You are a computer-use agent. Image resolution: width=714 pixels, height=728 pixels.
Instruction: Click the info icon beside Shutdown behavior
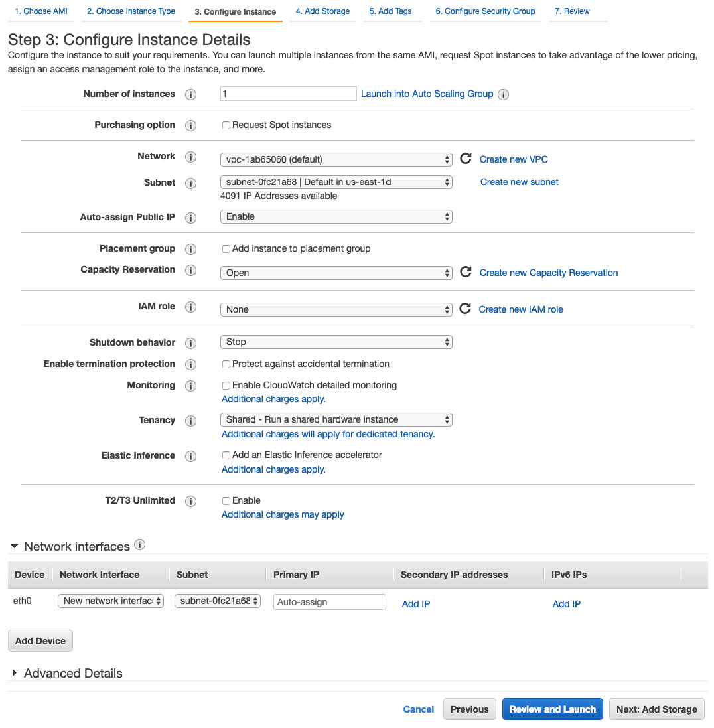tap(190, 343)
